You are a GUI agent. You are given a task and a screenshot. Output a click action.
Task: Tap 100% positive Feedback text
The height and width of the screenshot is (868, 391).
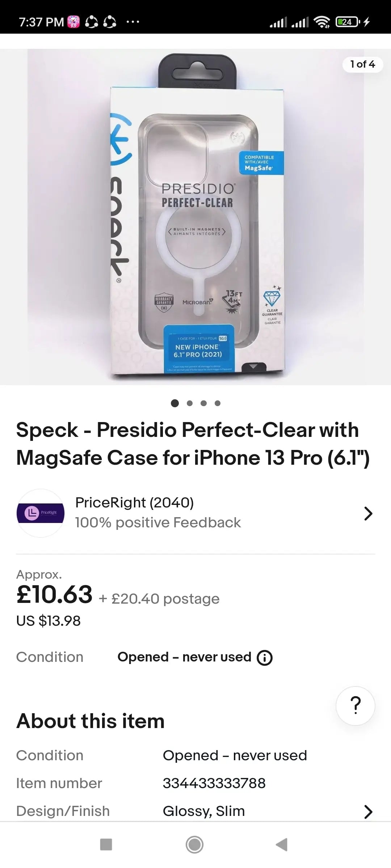tap(158, 523)
